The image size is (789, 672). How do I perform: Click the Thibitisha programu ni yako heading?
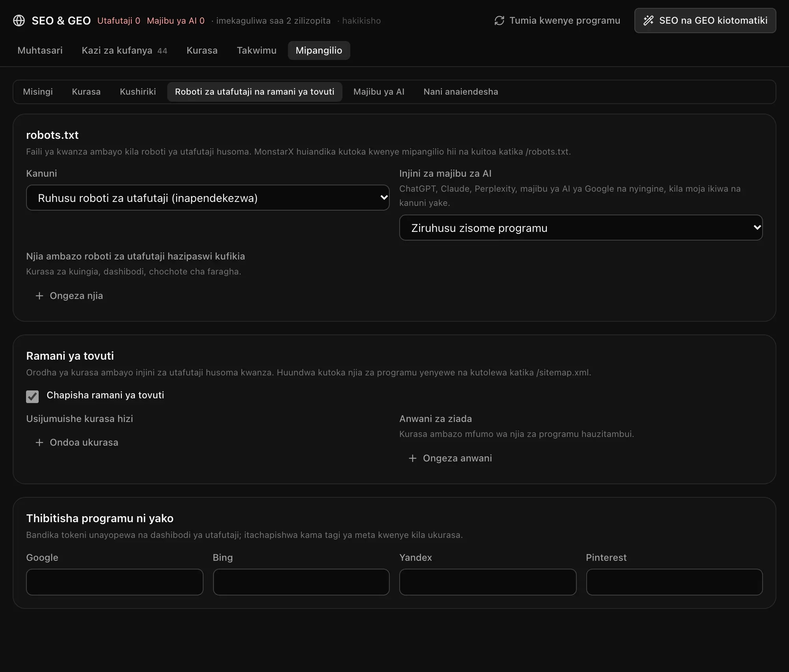[x=100, y=518]
